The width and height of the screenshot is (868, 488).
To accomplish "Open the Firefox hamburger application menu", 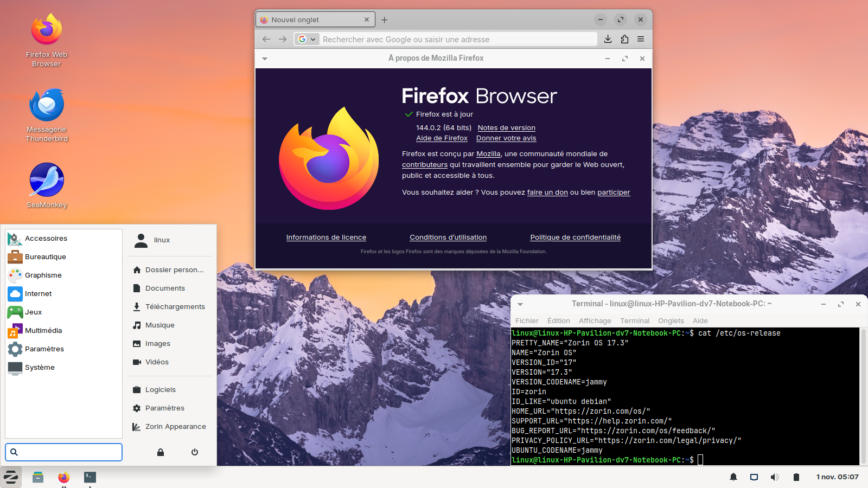I will click(x=641, y=39).
